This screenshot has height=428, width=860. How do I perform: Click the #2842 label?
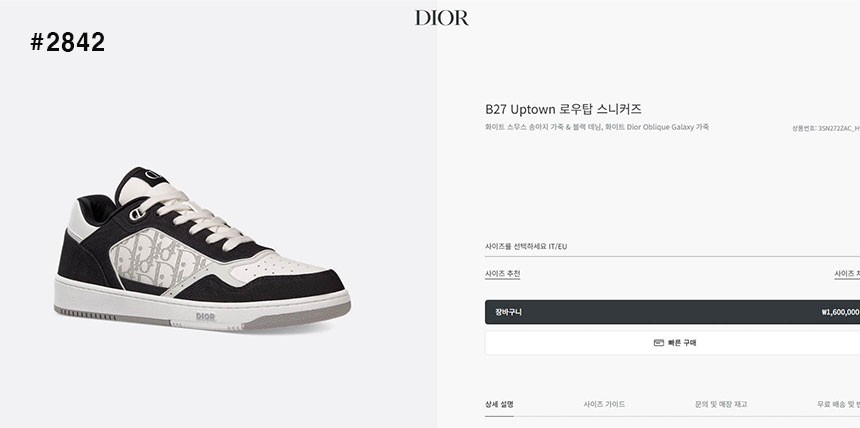coord(67,42)
